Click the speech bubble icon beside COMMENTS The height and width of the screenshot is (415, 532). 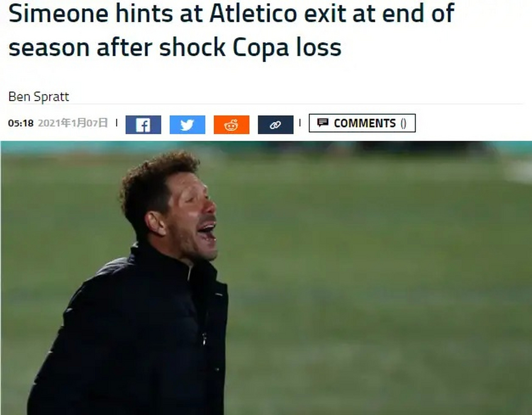pyautogui.click(x=323, y=123)
